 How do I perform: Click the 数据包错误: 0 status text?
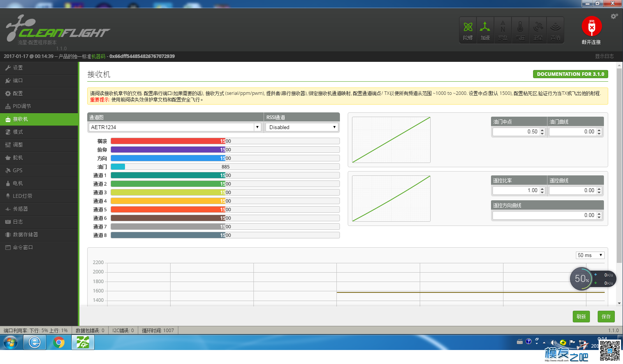(x=90, y=331)
